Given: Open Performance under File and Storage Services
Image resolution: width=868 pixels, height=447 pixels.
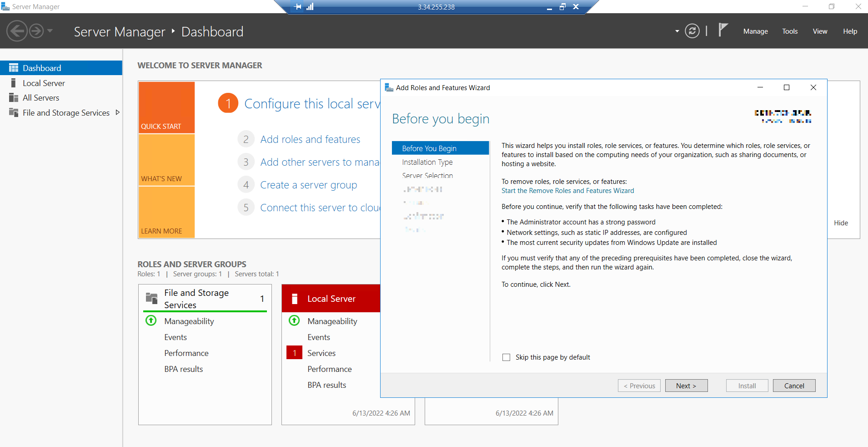Looking at the screenshot, I should pyautogui.click(x=186, y=353).
